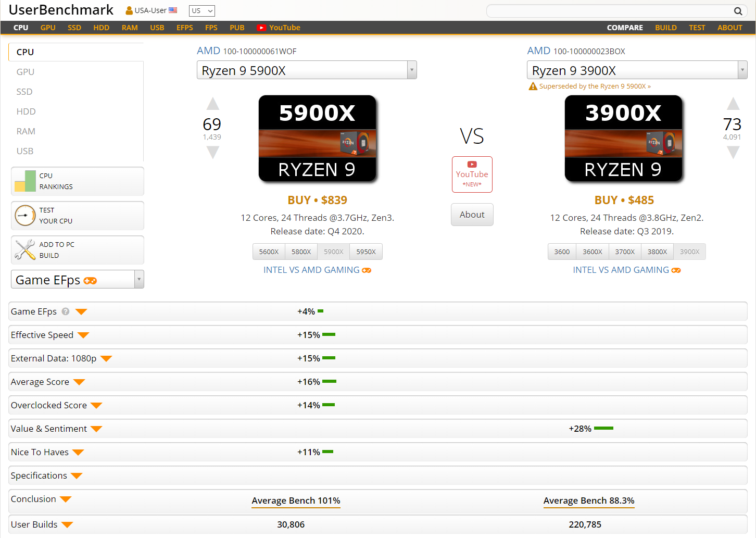Click BUY • $485 for the 3900X

(x=624, y=200)
